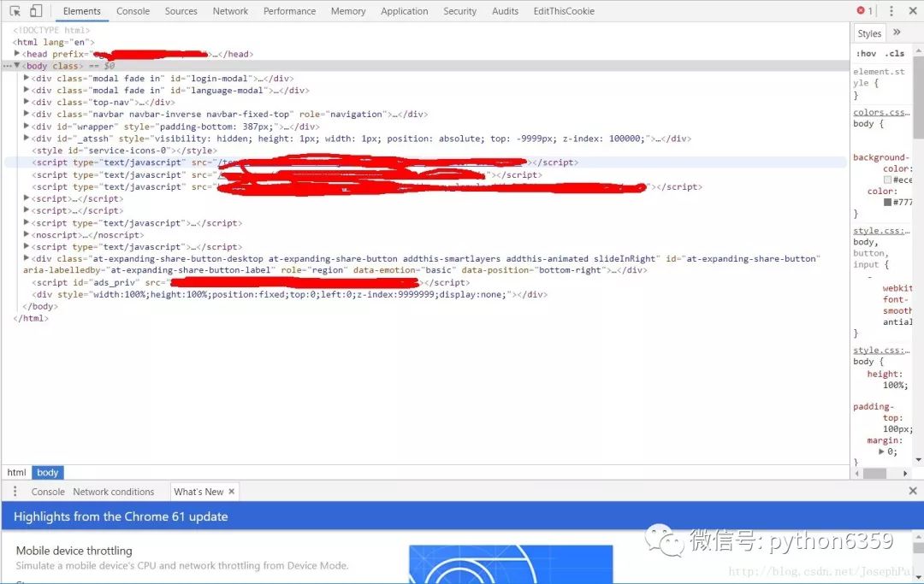Open the EditThisCookie tab
The width and height of the screenshot is (924, 584).
[564, 11]
